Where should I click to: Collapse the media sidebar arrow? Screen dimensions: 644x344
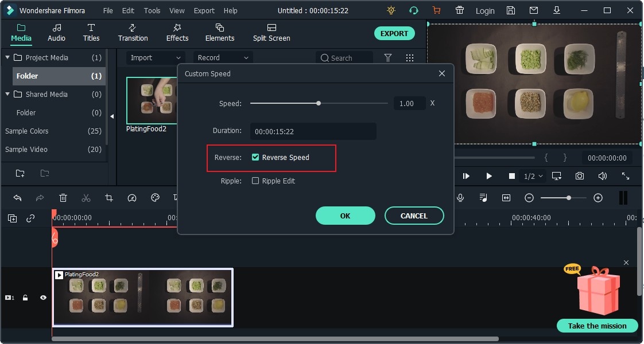coord(112,116)
